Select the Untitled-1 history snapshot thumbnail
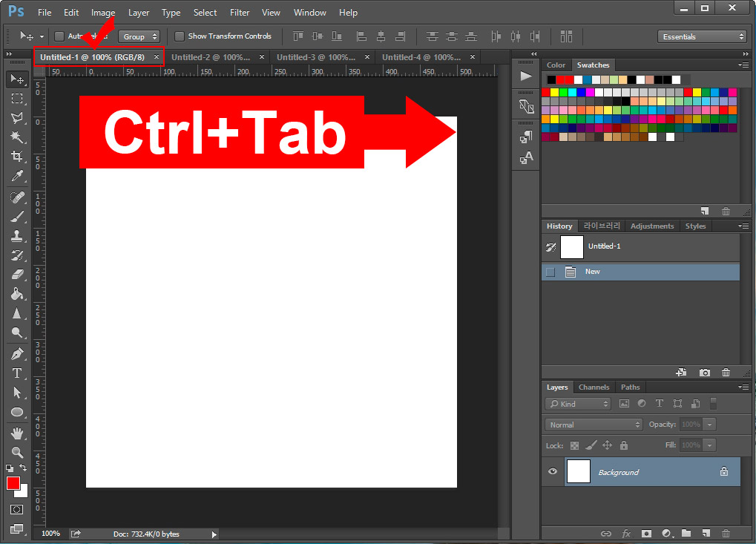756x544 pixels. coord(572,247)
